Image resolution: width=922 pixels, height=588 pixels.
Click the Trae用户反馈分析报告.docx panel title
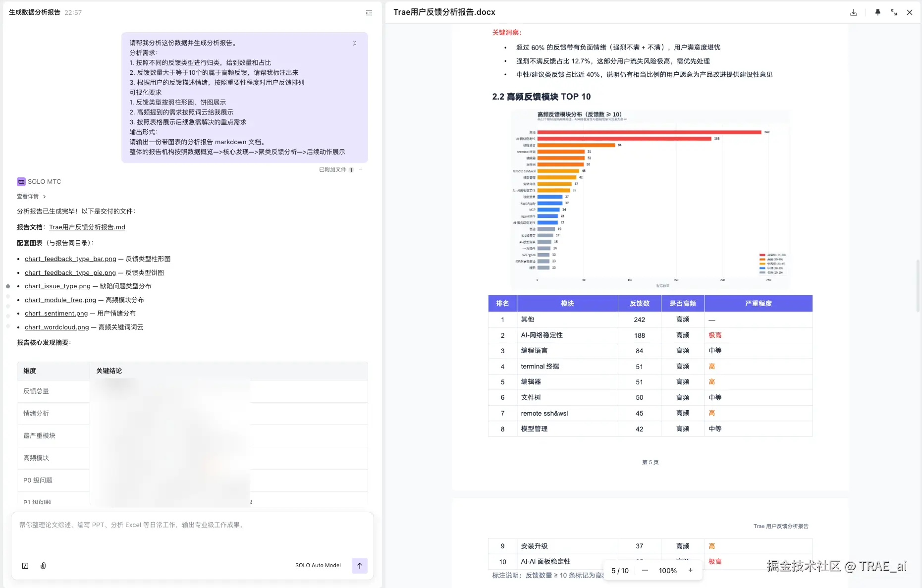[444, 12]
